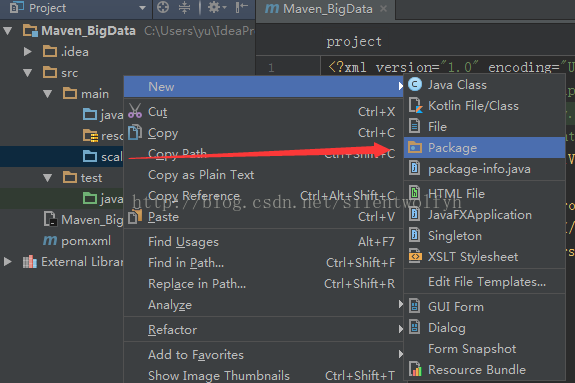Click the green java test folder icon
Image resolution: width=575 pixels, height=383 pixels.
90,198
